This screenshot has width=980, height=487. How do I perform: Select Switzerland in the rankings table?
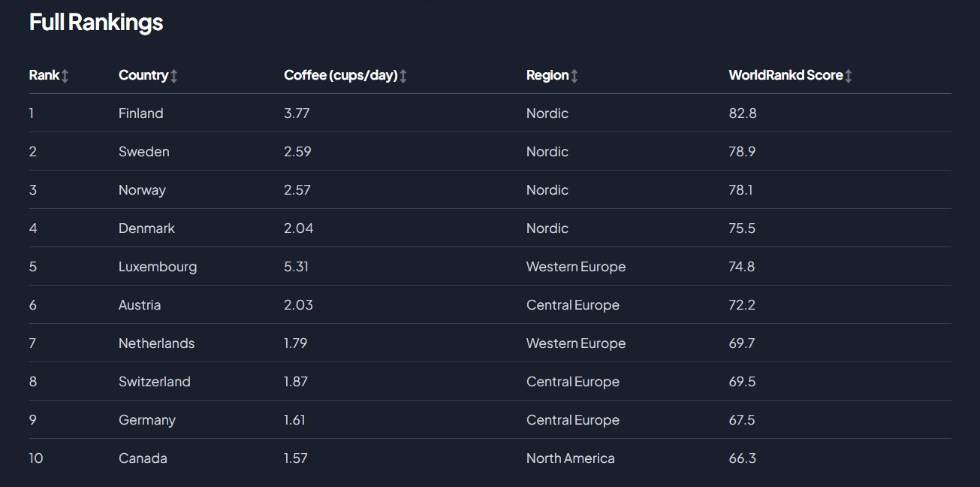point(155,382)
